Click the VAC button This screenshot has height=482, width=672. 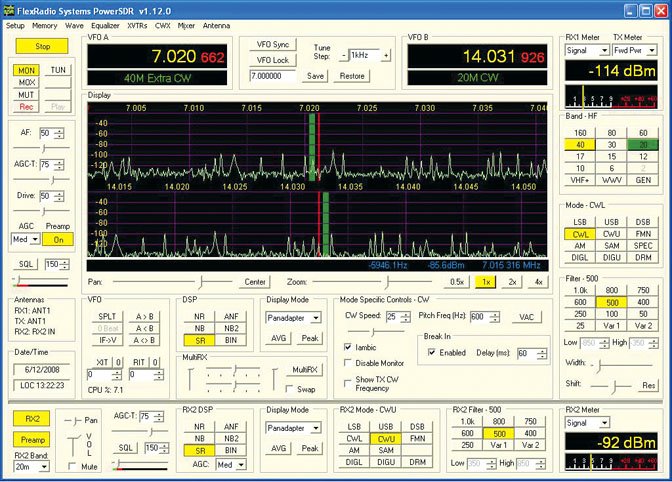click(526, 317)
